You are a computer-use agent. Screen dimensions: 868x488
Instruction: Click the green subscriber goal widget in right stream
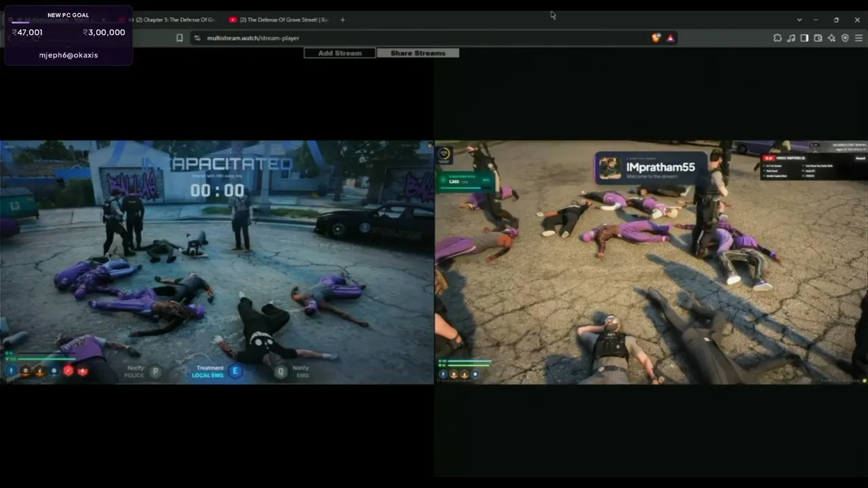click(x=465, y=181)
